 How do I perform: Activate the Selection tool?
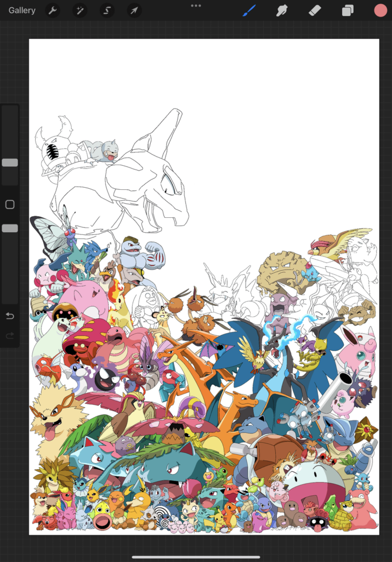pos(107,10)
